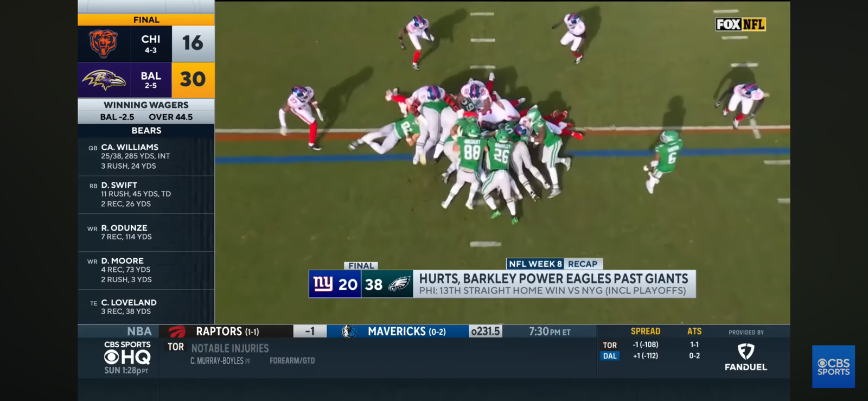This screenshot has height=401, width=868.
Task: Click the o231.5 over/under box
Action: pyautogui.click(x=485, y=331)
